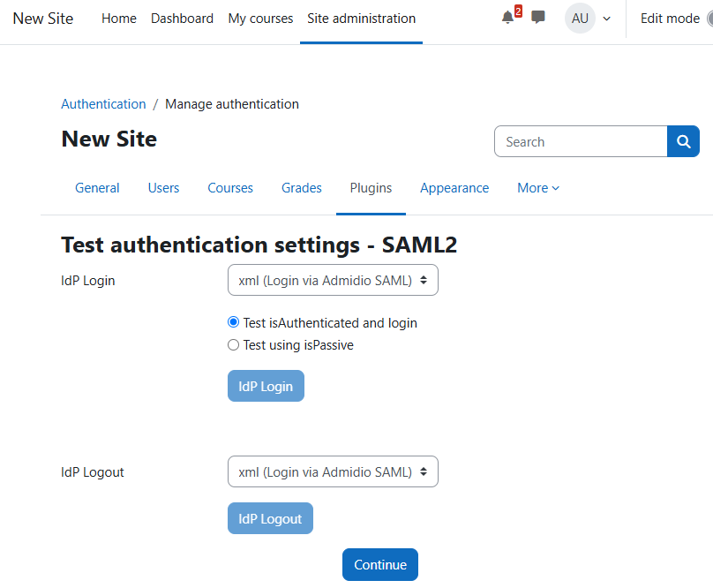Expand the More tab menu
The image size is (713, 588).
537,188
